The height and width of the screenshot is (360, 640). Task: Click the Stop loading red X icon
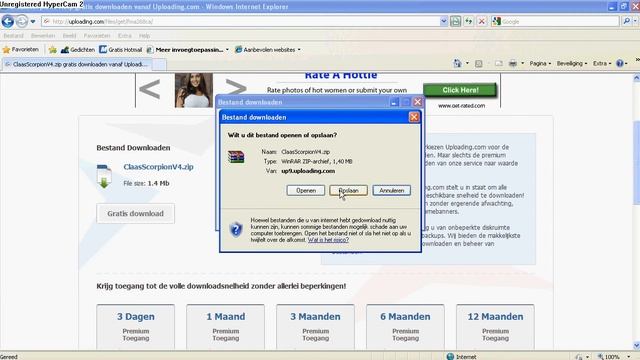[x=482, y=21]
